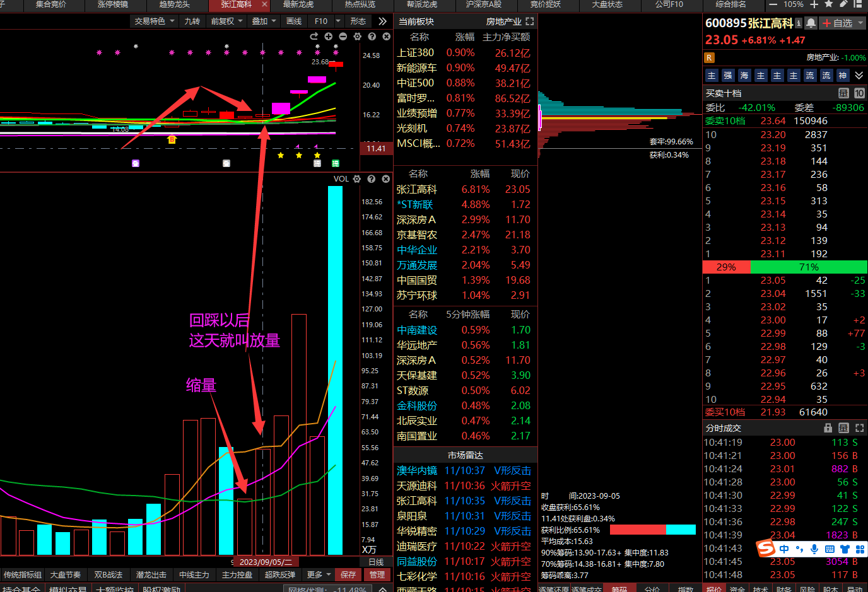Click lock icon in 分时成交 header
Viewport: 868px width, 592px height.
pyautogui.click(x=828, y=428)
